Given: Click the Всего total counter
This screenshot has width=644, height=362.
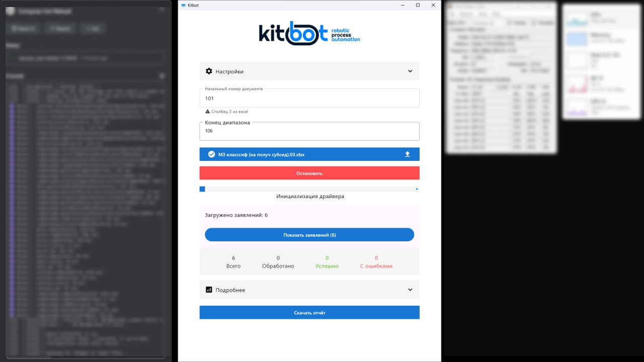Looking at the screenshot, I should pyautogui.click(x=233, y=262).
